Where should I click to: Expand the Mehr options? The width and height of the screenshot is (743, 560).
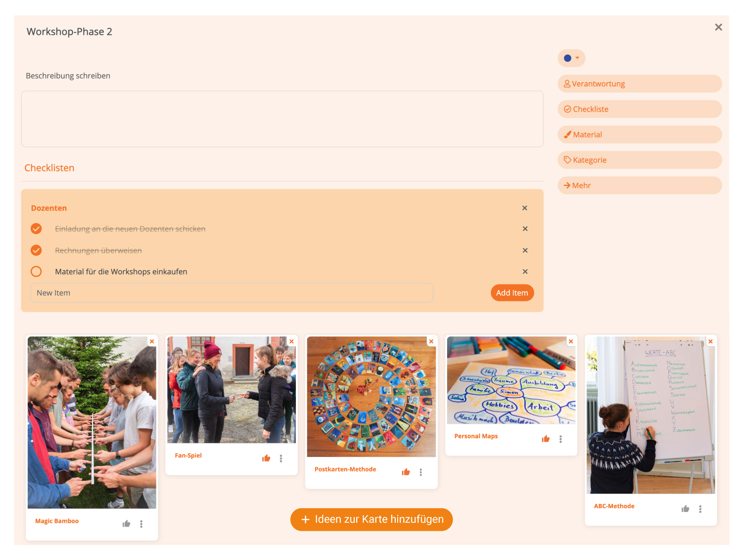(x=639, y=185)
